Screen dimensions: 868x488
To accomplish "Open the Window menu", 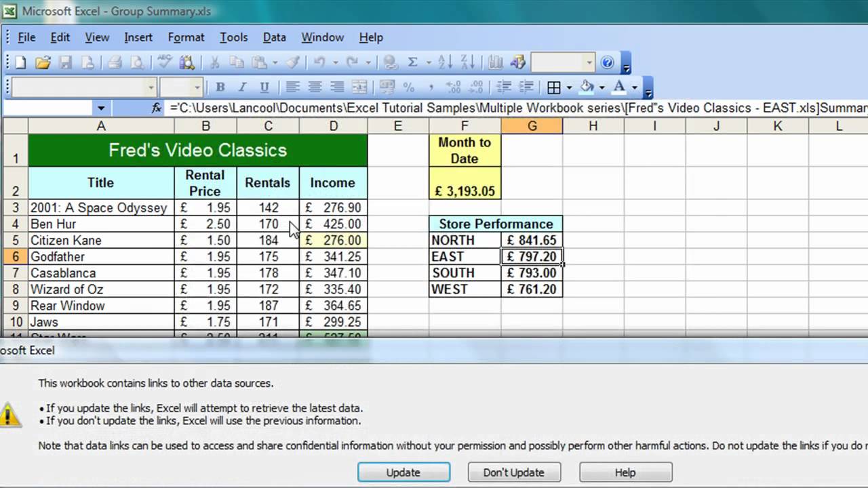I will 323,37.
